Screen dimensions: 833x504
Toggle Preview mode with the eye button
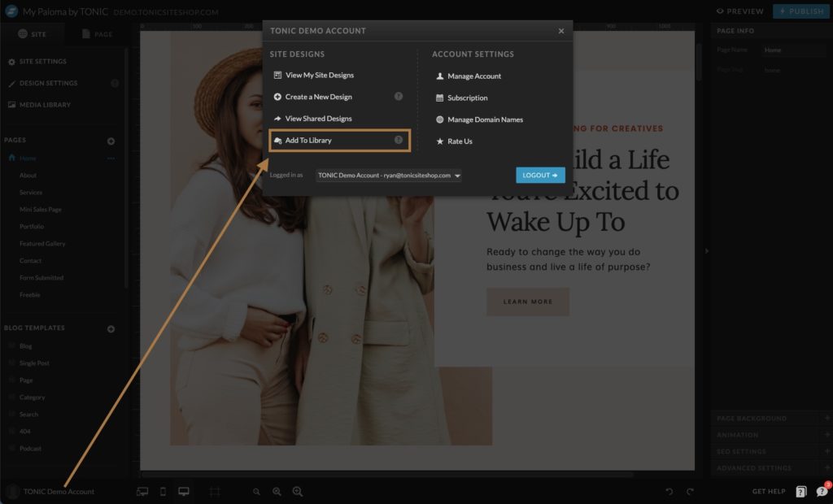coord(739,11)
